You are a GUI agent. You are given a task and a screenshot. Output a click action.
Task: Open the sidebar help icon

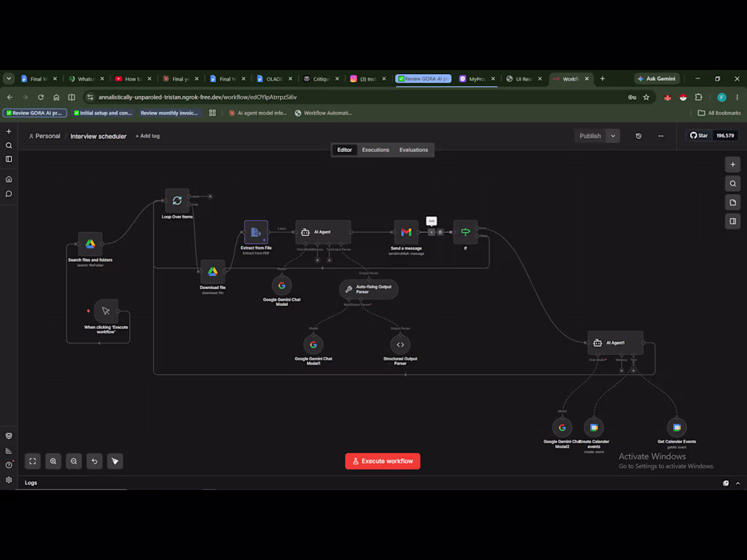pos(9,465)
